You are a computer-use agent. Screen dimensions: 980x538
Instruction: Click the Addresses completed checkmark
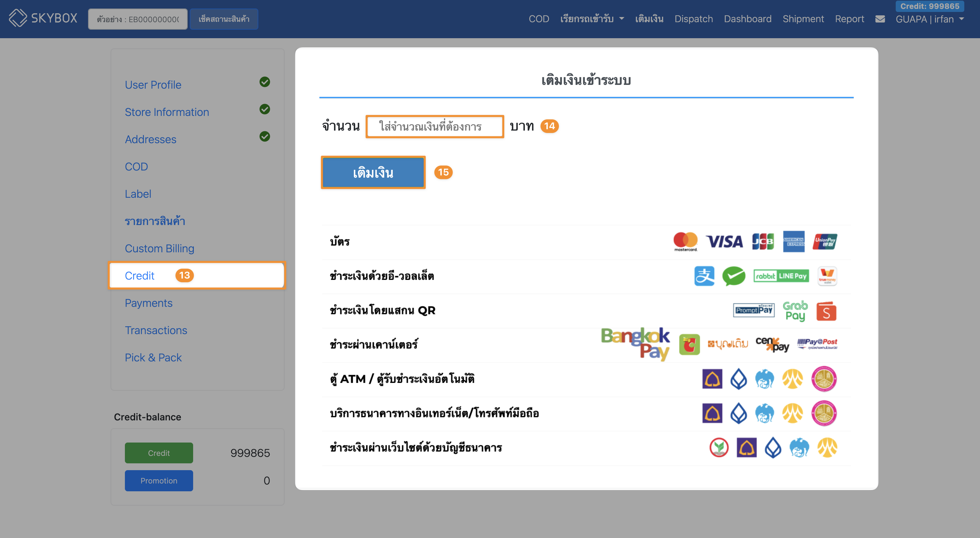265,136
